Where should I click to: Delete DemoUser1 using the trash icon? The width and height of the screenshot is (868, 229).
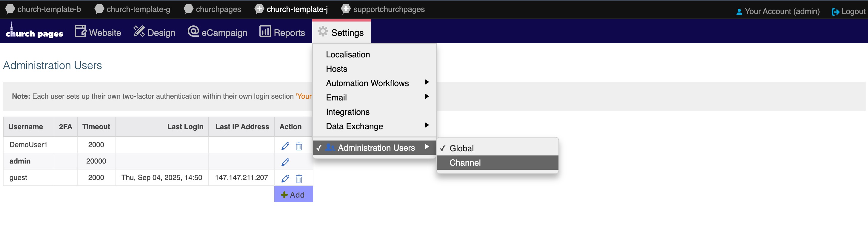coord(299,146)
